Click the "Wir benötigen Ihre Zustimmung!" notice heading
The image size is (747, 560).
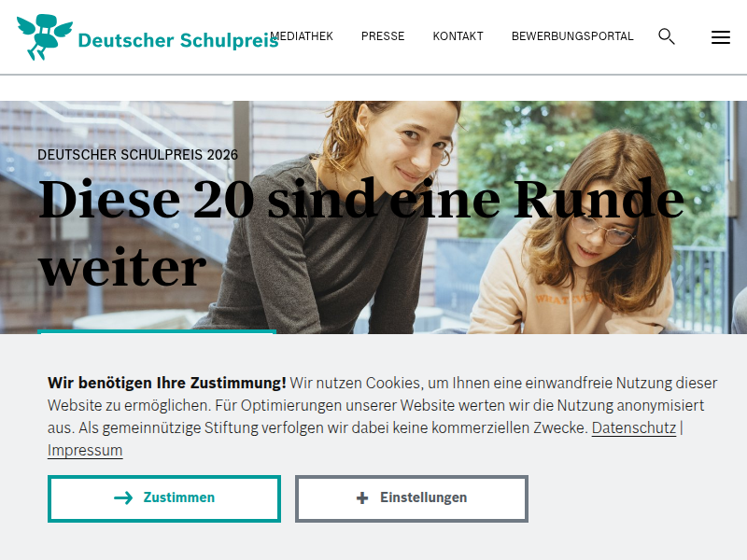point(167,383)
